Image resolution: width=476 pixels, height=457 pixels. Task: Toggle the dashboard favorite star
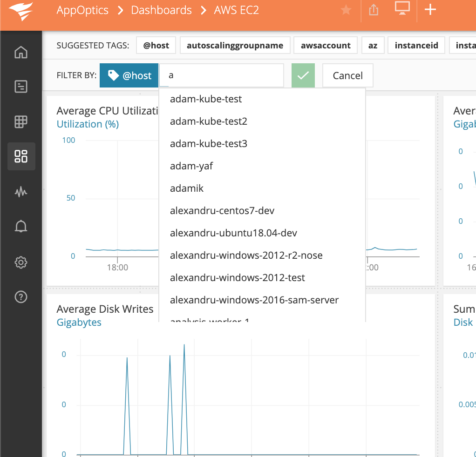tap(345, 11)
